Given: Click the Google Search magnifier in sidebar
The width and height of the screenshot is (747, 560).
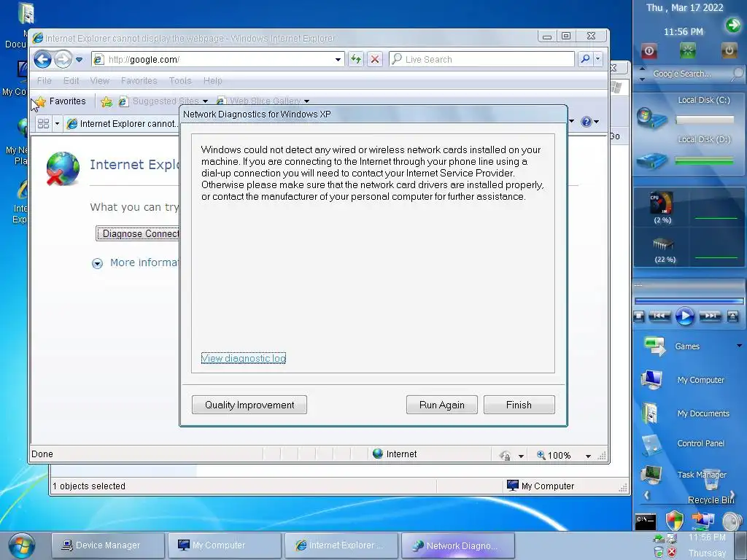Looking at the screenshot, I should (x=737, y=74).
